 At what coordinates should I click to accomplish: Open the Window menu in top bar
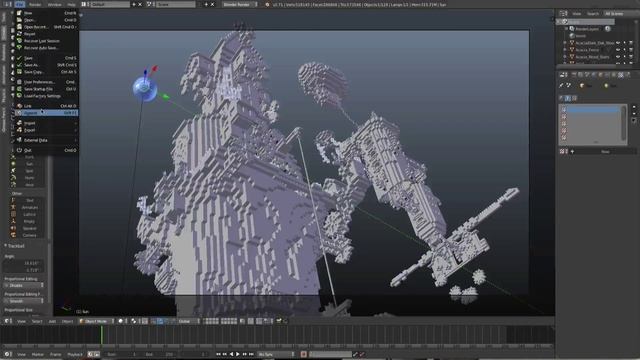pos(54,4)
